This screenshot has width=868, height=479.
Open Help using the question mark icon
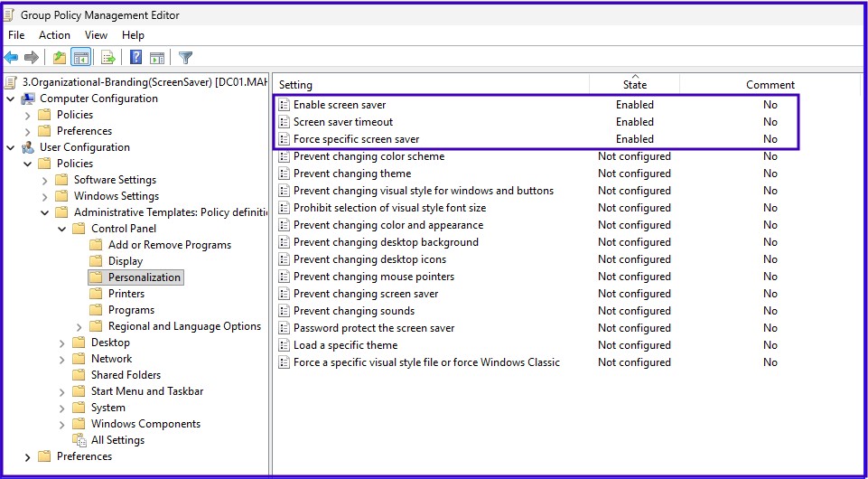135,58
